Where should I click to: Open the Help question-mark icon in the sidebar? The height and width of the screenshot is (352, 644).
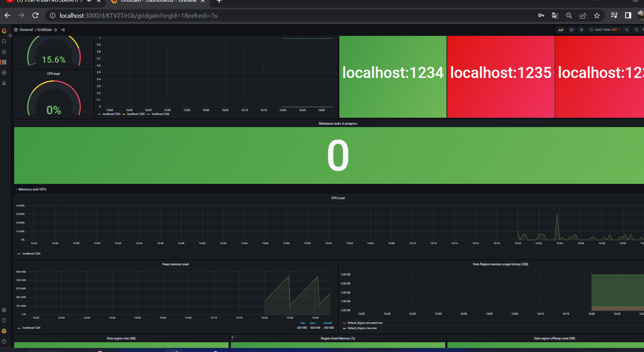[x=4, y=342]
